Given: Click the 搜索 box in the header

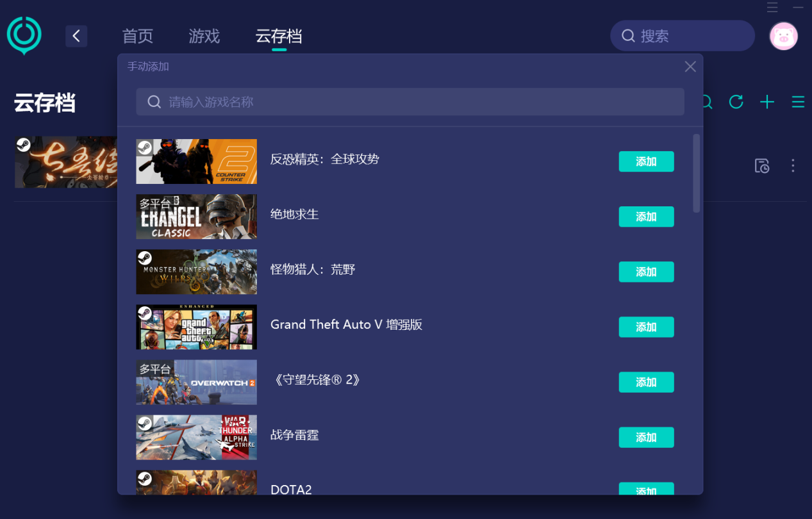Looking at the screenshot, I should click(683, 36).
